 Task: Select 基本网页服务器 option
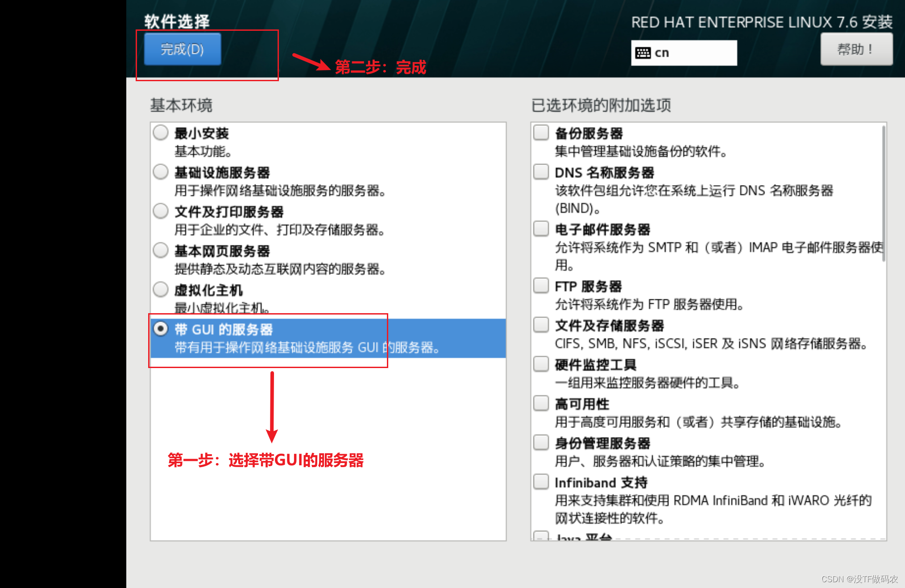pyautogui.click(x=161, y=250)
